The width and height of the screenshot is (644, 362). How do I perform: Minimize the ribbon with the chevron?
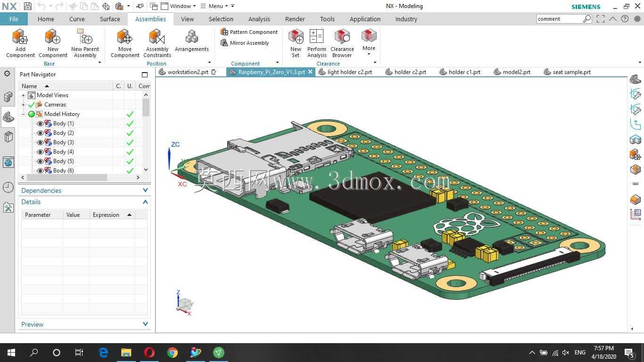pos(612,19)
